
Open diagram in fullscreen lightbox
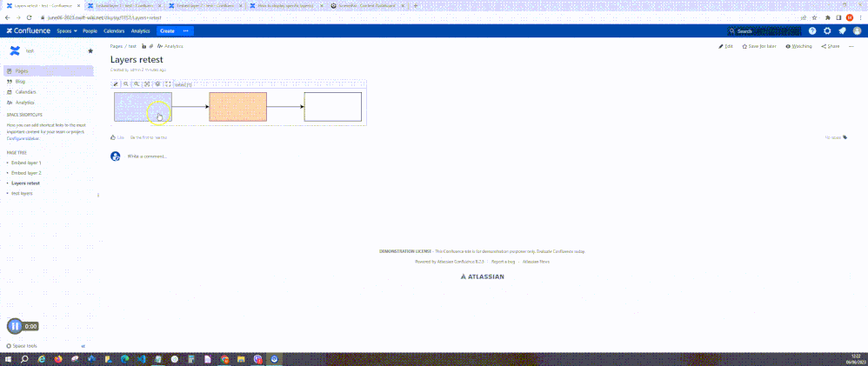168,84
